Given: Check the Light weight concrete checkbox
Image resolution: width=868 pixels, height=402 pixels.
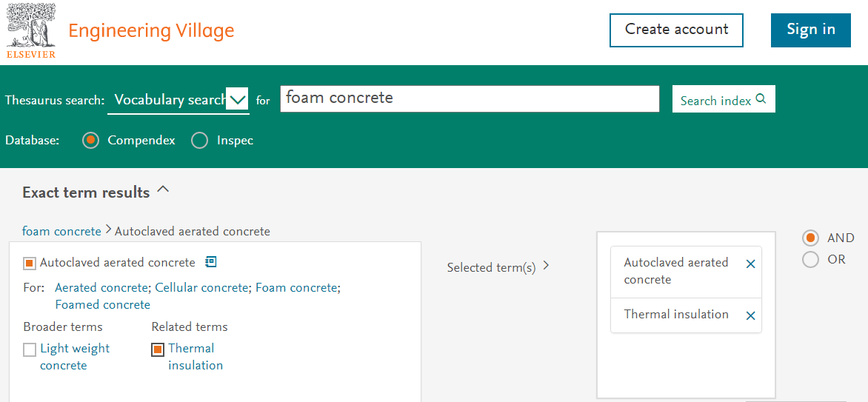Looking at the screenshot, I should pyautogui.click(x=30, y=349).
